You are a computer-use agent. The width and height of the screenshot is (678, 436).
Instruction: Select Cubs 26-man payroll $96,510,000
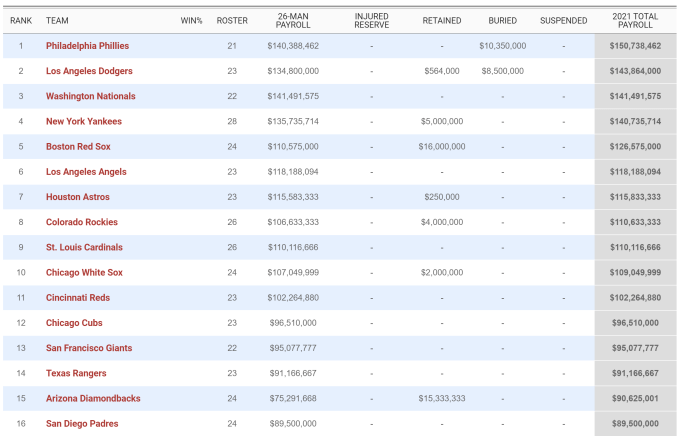tap(293, 323)
